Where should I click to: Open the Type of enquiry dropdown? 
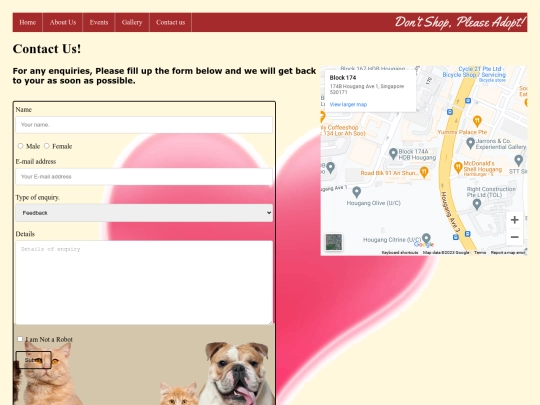pyautogui.click(x=144, y=213)
